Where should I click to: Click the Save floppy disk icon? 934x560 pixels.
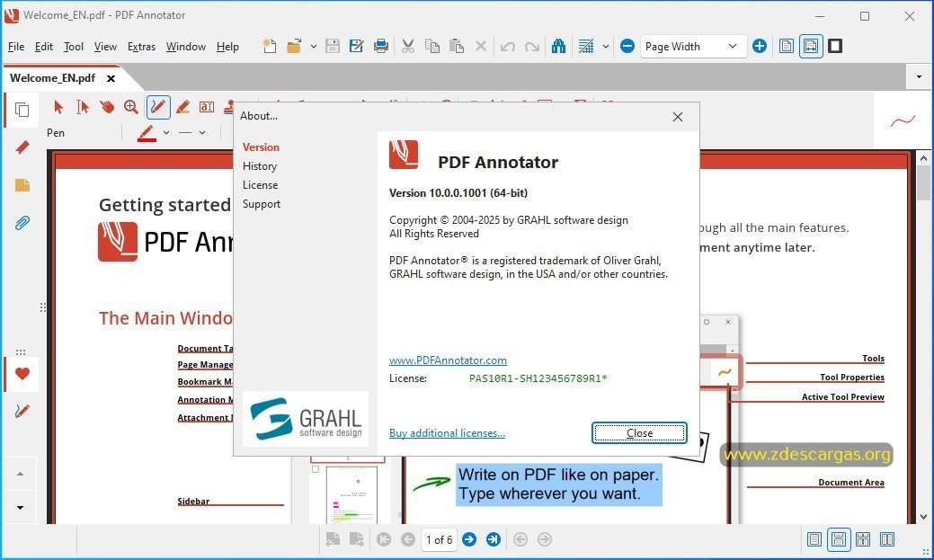(x=333, y=46)
